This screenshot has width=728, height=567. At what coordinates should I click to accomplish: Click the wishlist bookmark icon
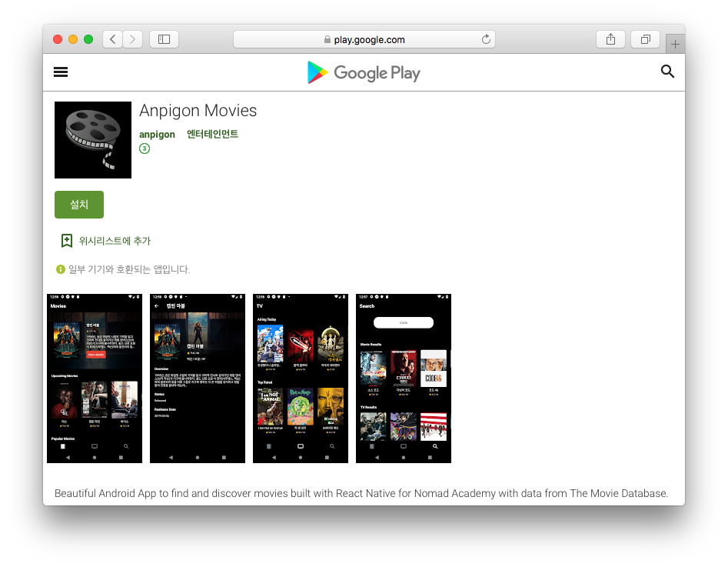pyautogui.click(x=67, y=241)
